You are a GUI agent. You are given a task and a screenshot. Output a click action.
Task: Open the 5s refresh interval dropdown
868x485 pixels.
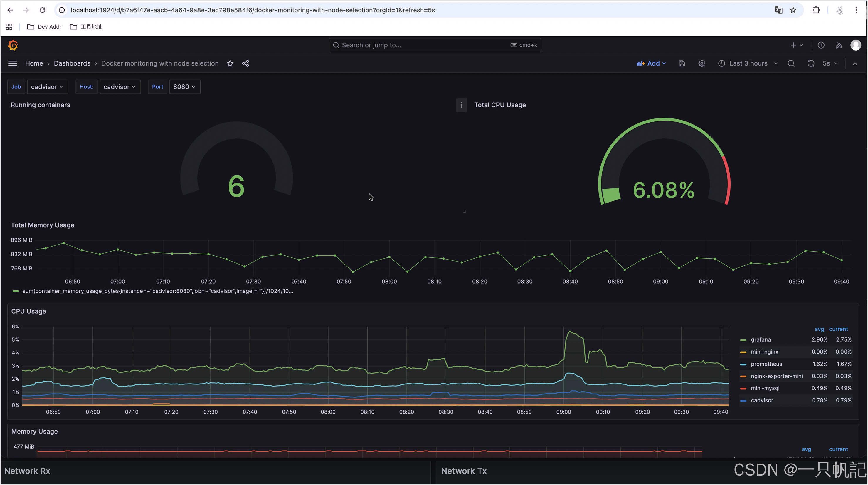coord(830,63)
